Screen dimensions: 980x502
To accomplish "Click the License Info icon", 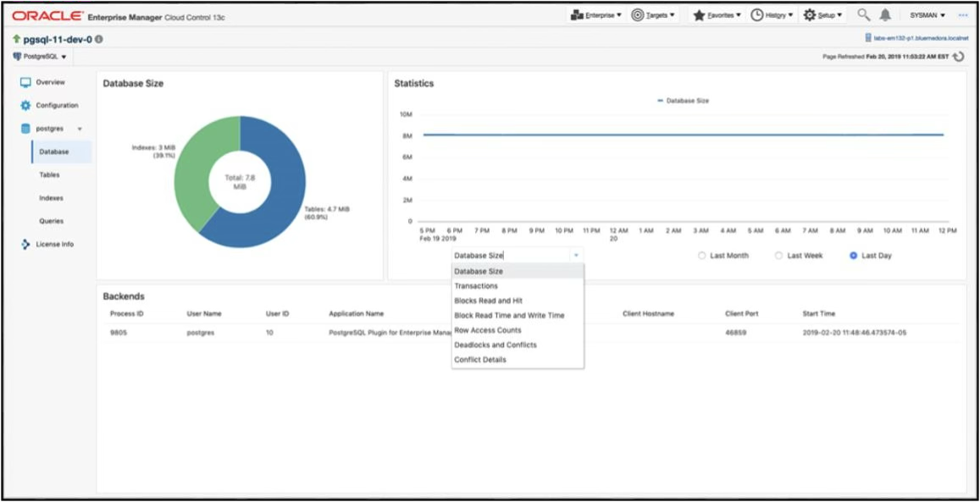I will 26,244.
